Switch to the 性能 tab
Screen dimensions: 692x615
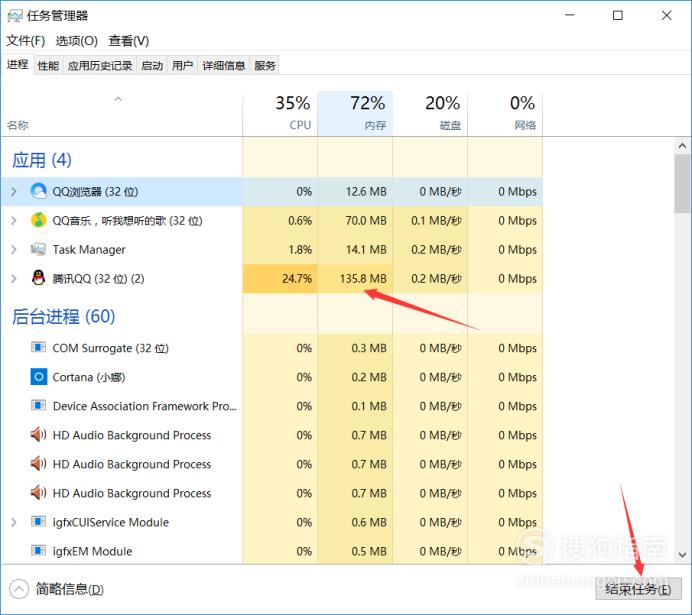(48, 66)
